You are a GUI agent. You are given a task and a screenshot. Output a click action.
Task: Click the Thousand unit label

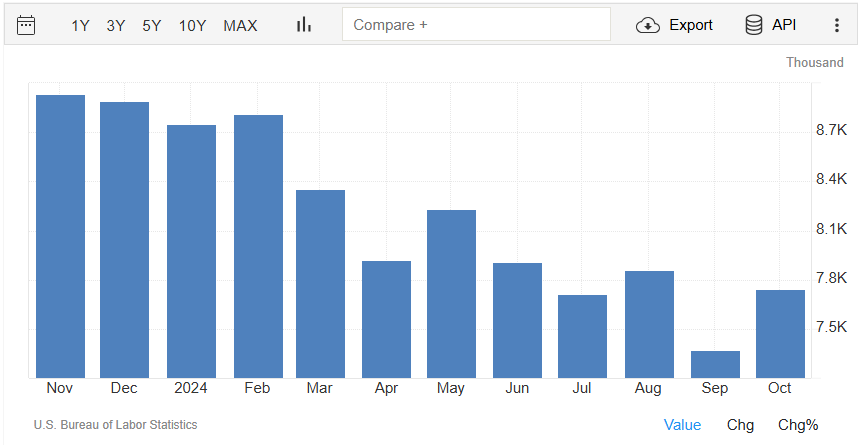click(x=815, y=62)
